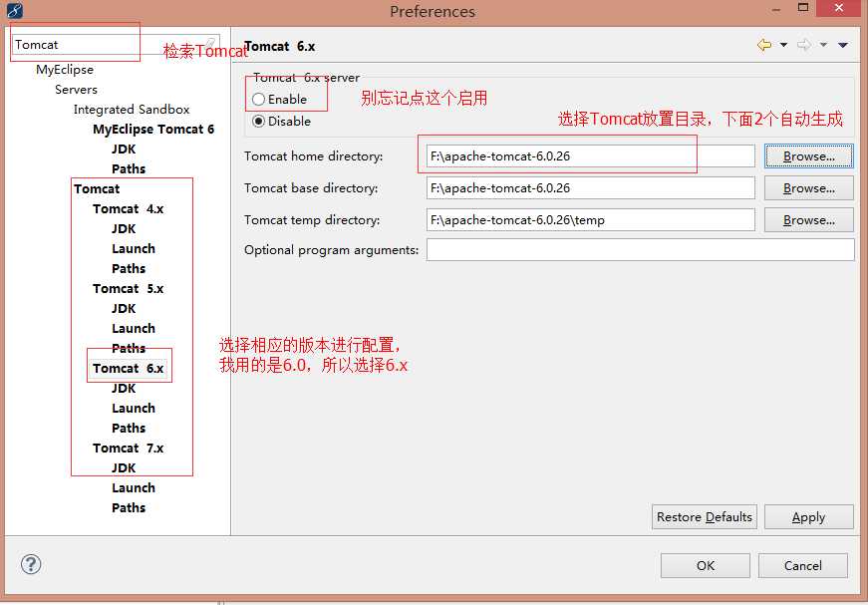Browse for Tomcat home directory
Viewport: 868px width, 605px height.
point(809,156)
